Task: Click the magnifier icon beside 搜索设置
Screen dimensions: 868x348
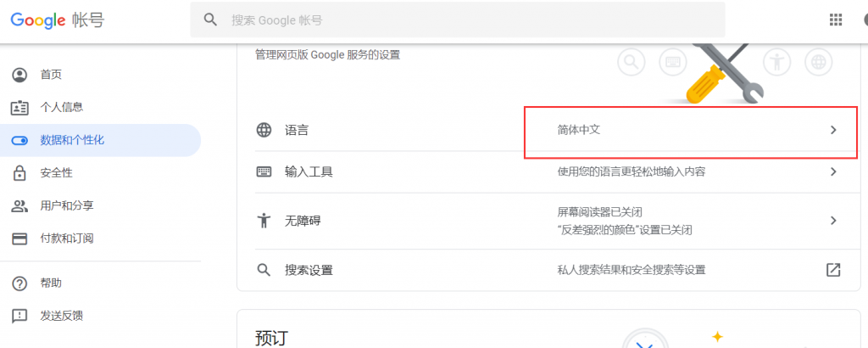Action: 264,270
